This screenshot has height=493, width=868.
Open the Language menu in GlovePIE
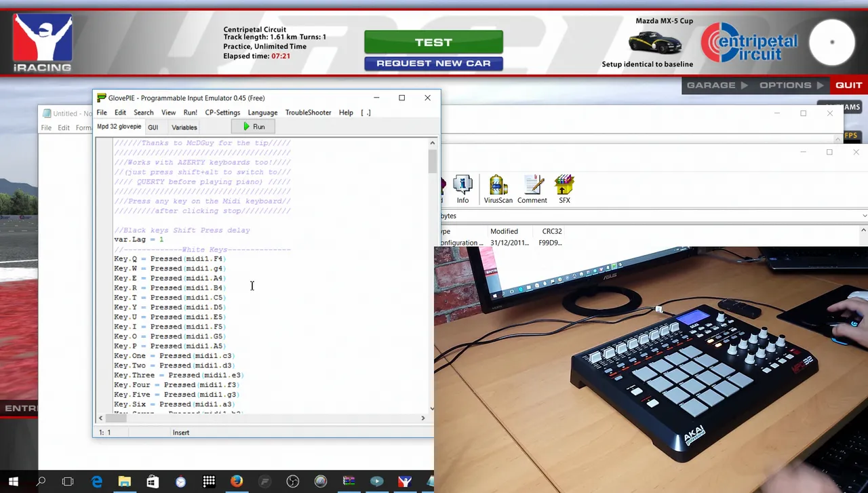pos(262,113)
